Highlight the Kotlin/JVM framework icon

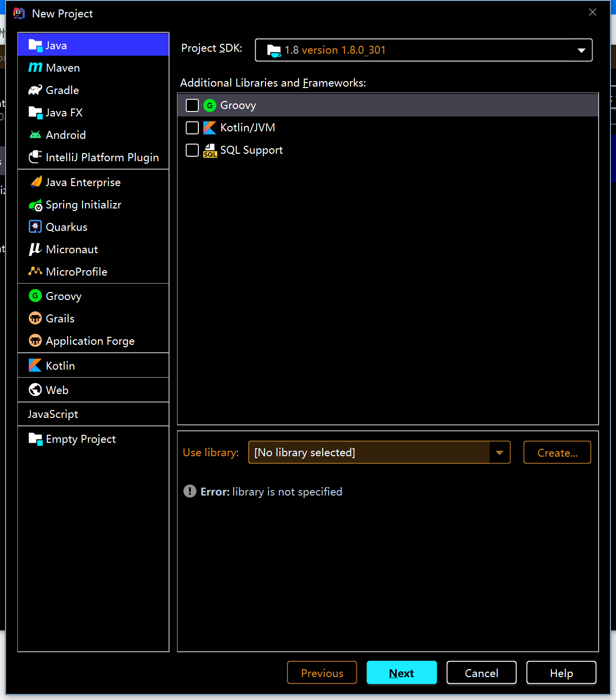click(210, 128)
